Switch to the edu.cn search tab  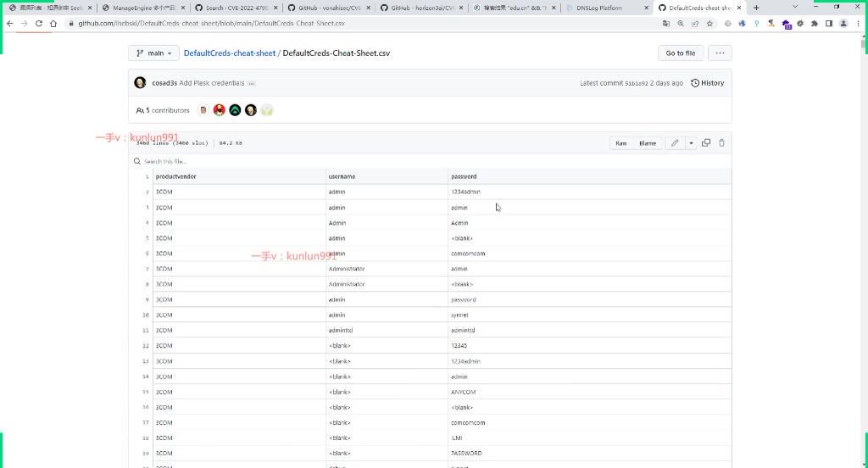pos(515,8)
